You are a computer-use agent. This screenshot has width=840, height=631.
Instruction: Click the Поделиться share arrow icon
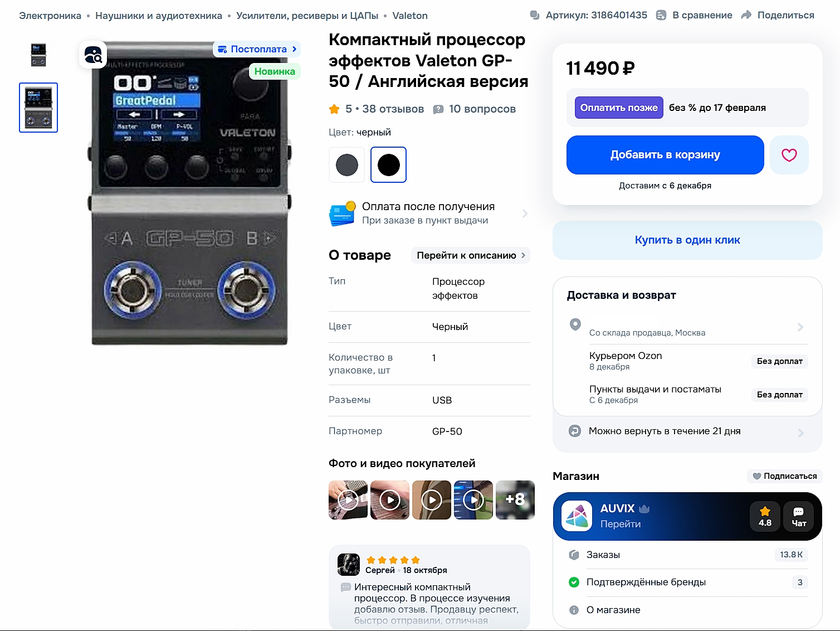[x=746, y=16]
